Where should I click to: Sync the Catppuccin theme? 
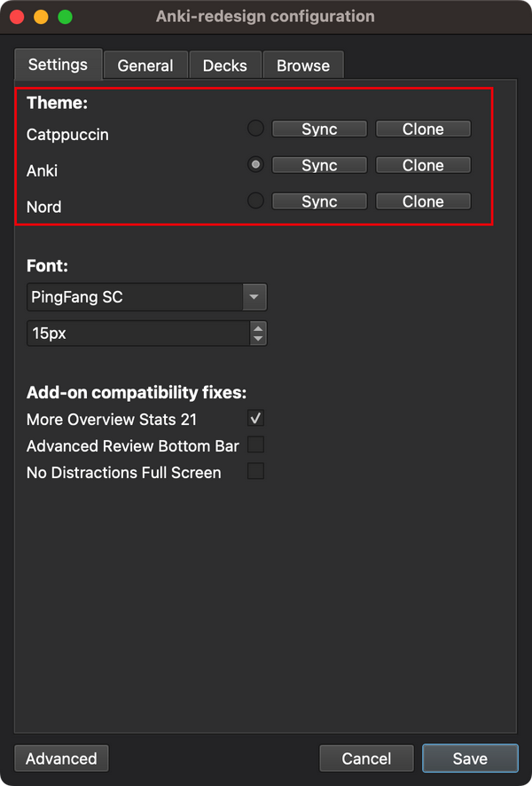tap(319, 129)
